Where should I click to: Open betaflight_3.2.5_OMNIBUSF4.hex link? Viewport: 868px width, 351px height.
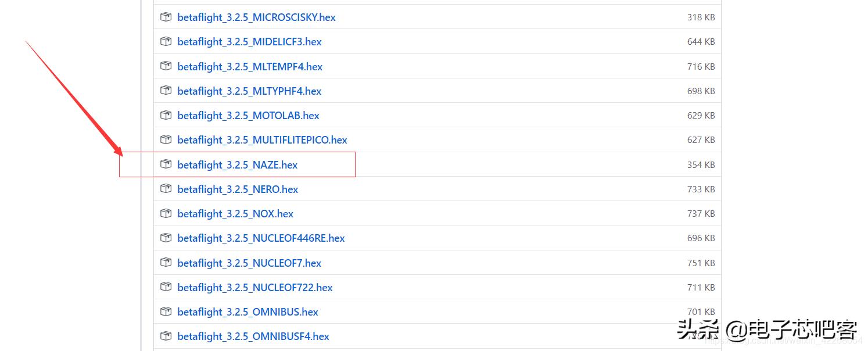(253, 336)
